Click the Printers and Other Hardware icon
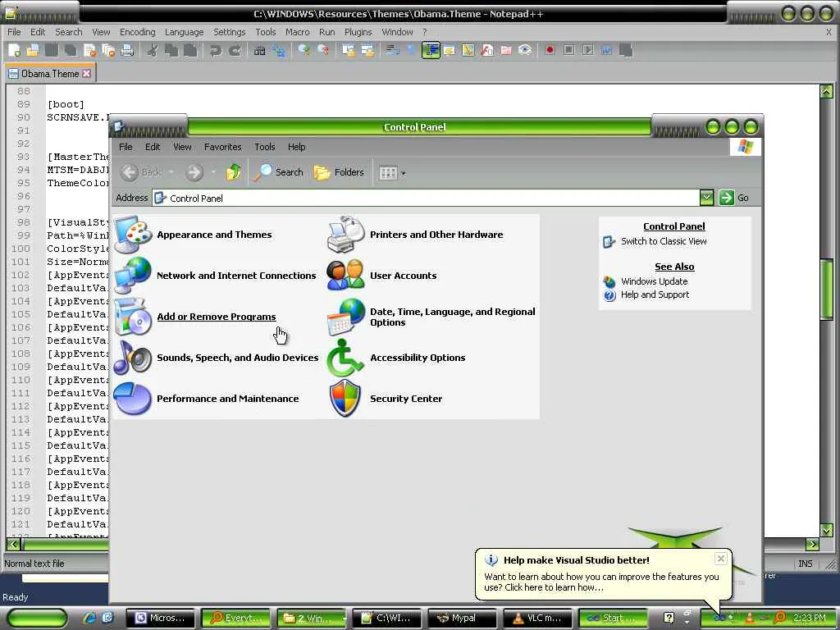 [x=346, y=235]
